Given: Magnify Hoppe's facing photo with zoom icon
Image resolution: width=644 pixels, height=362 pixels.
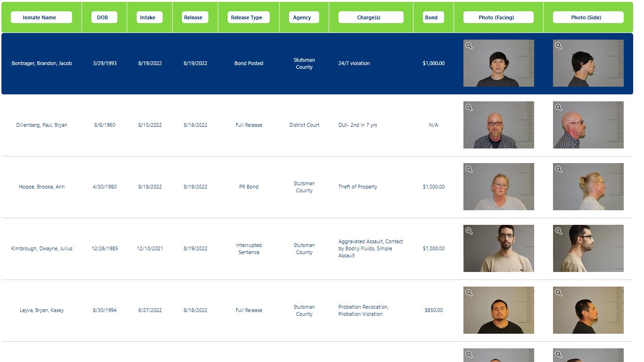Looking at the screenshot, I should tap(469, 169).
